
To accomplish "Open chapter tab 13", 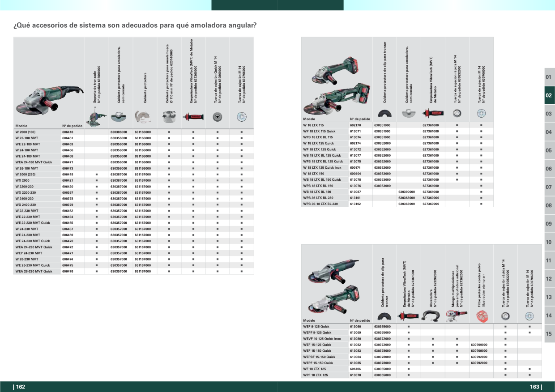I will click(x=549, y=297).
